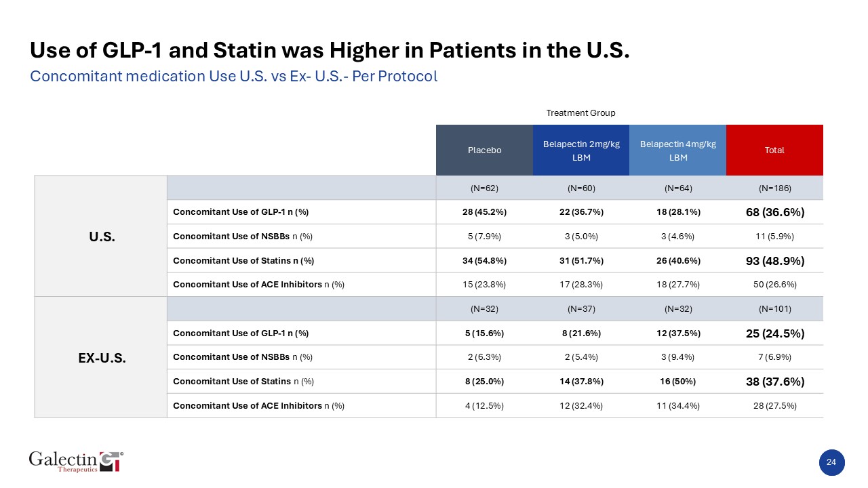Click the U.S. total N=186 cell
This screenshot has height=488, width=868.
pyautogui.click(x=774, y=188)
